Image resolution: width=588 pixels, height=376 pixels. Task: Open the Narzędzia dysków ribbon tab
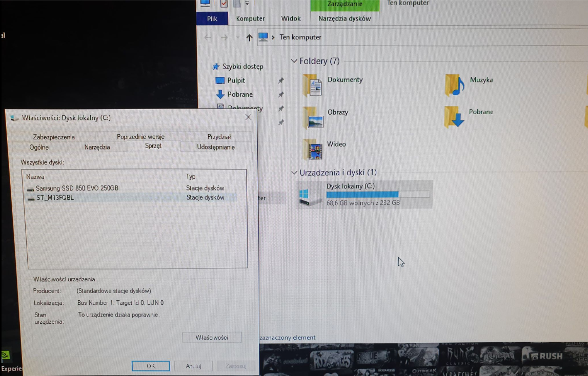click(x=344, y=18)
